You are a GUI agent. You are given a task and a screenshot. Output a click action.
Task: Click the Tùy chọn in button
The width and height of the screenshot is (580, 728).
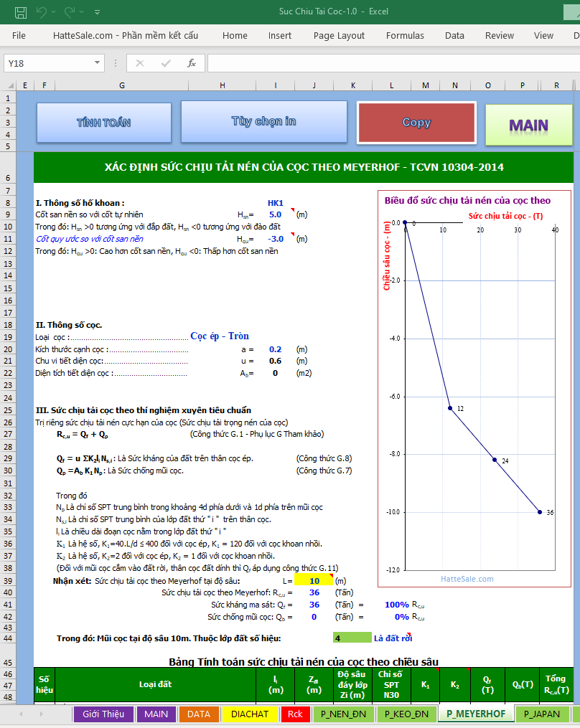[263, 122]
